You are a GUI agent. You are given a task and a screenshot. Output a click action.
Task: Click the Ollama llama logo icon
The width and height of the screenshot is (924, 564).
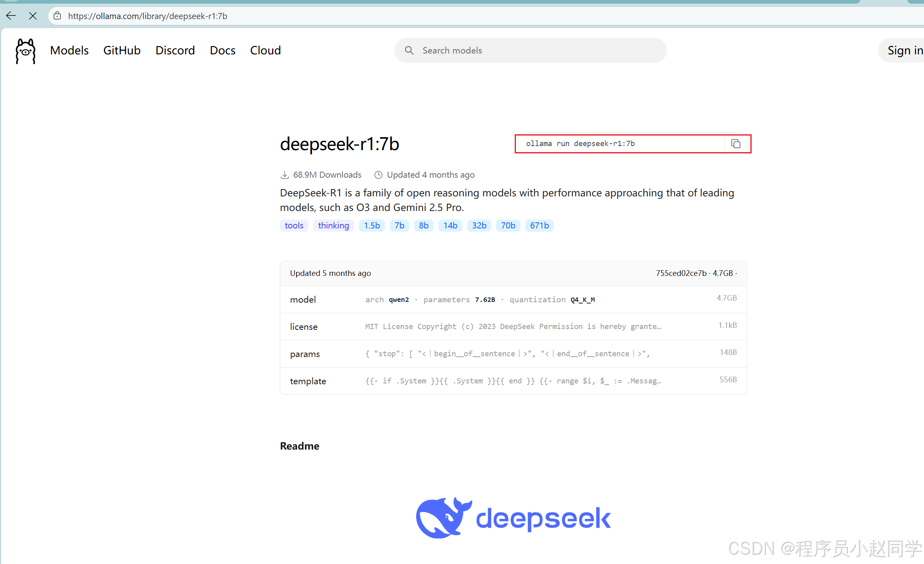point(25,51)
